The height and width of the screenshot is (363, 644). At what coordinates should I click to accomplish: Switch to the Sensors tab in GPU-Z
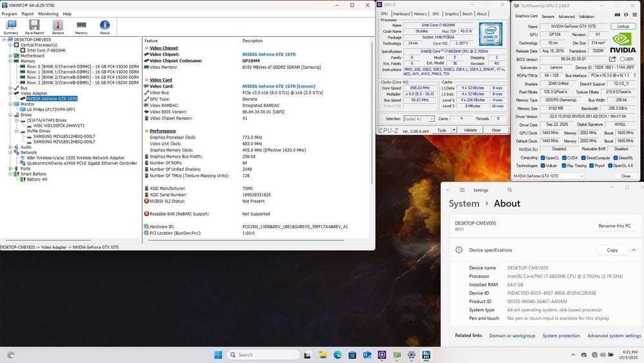tap(548, 17)
